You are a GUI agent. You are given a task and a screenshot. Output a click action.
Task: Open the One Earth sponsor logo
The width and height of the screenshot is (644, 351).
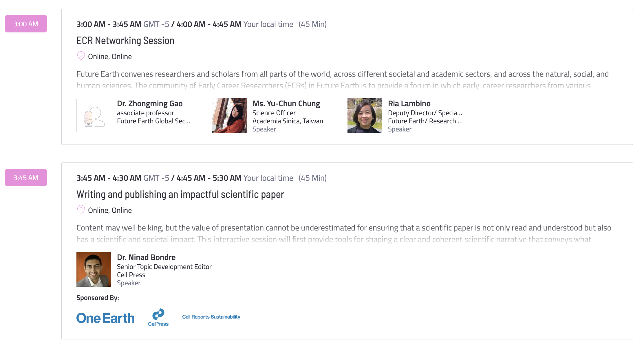tap(105, 318)
